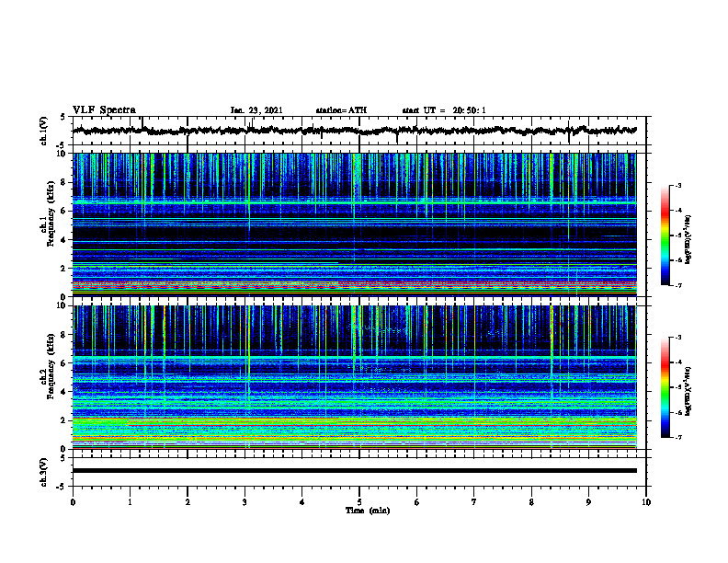Click the ch.2 "Frequency (kHz)" axis label
The height and width of the screenshot is (563, 728).
point(51,365)
